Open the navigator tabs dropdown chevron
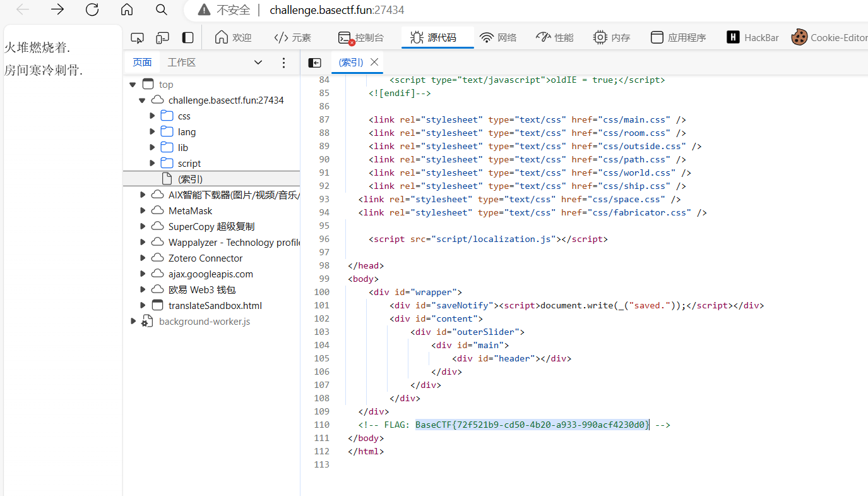Viewport: 868px width, 496px height. point(258,62)
